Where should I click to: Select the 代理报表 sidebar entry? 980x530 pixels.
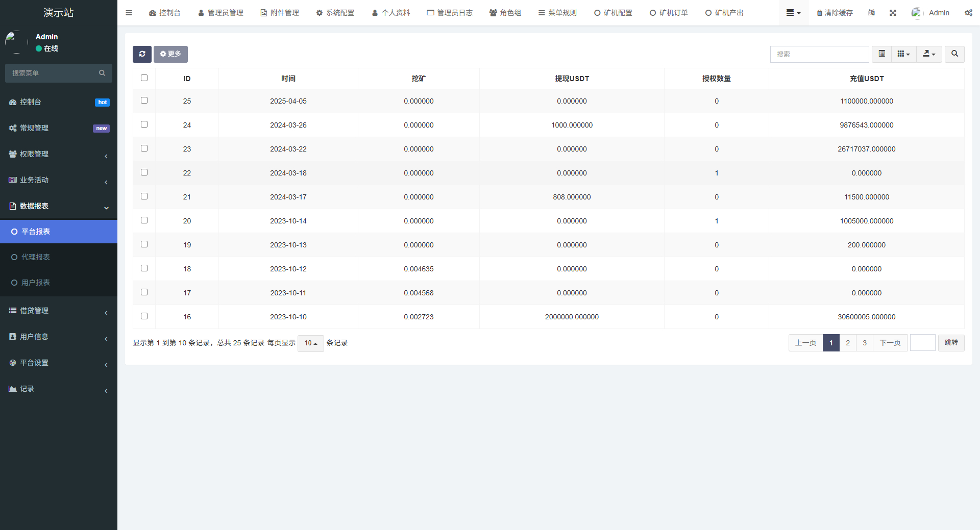click(35, 257)
